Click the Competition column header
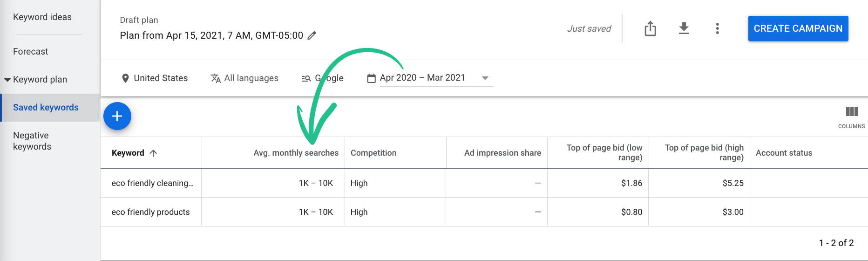Image resolution: width=868 pixels, height=261 pixels. point(373,153)
